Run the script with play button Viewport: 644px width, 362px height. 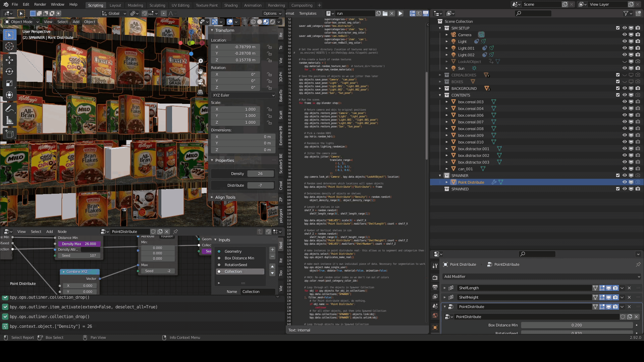(400, 13)
